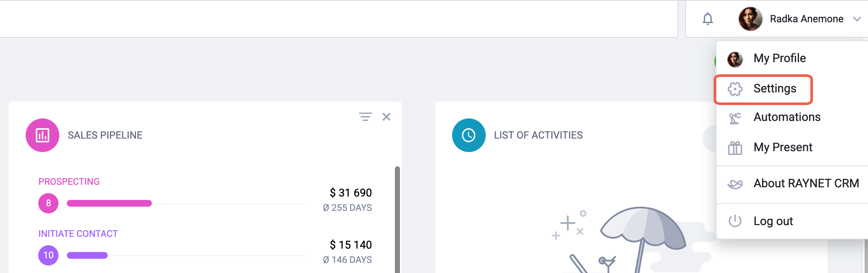Click the Initiate Contact stage label
This screenshot has height=273, width=868.
[78, 234]
